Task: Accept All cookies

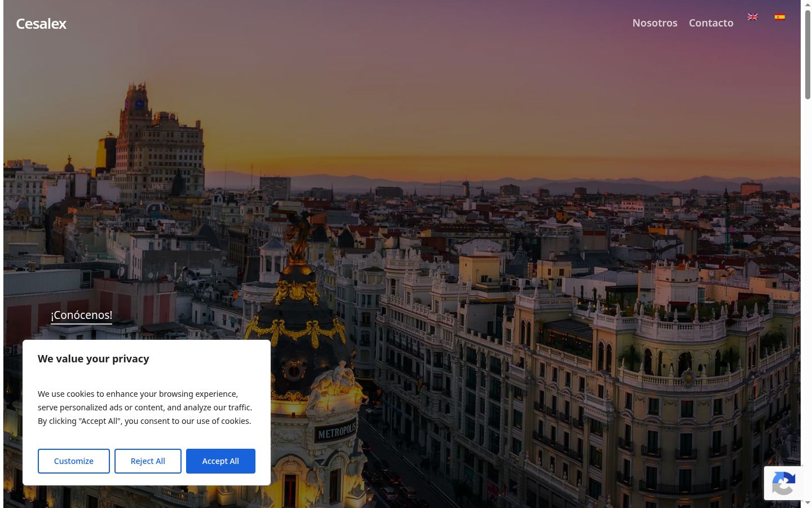Action: 220,461
